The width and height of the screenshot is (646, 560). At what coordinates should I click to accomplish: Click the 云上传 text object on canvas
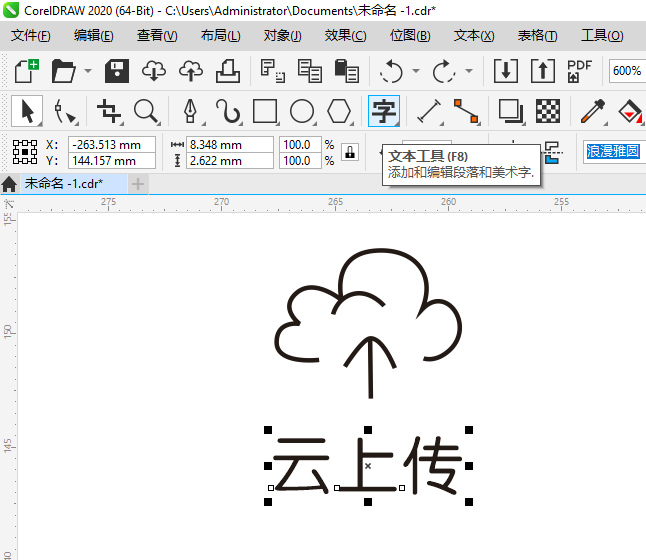click(x=368, y=466)
